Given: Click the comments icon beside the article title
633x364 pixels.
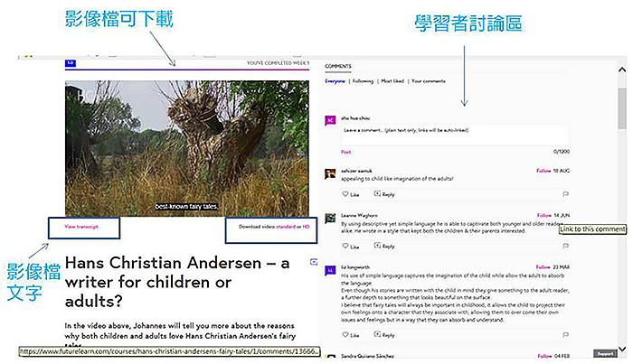Looking at the screenshot, I should (x=314, y=262).
